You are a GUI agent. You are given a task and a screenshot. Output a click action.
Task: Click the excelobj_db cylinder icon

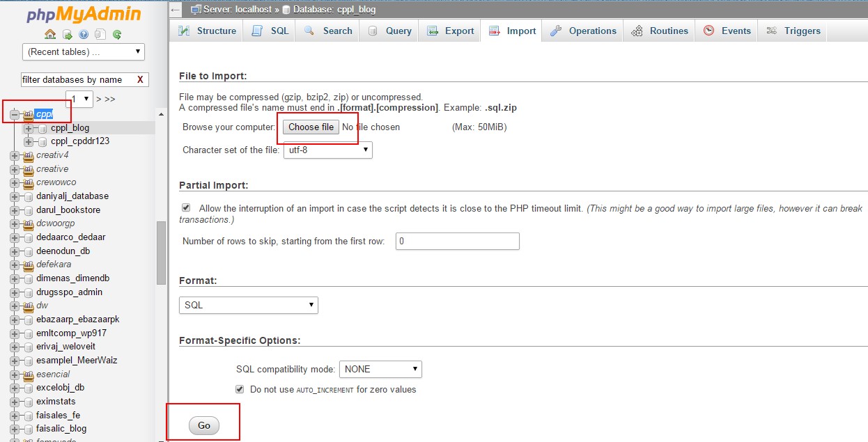point(29,388)
